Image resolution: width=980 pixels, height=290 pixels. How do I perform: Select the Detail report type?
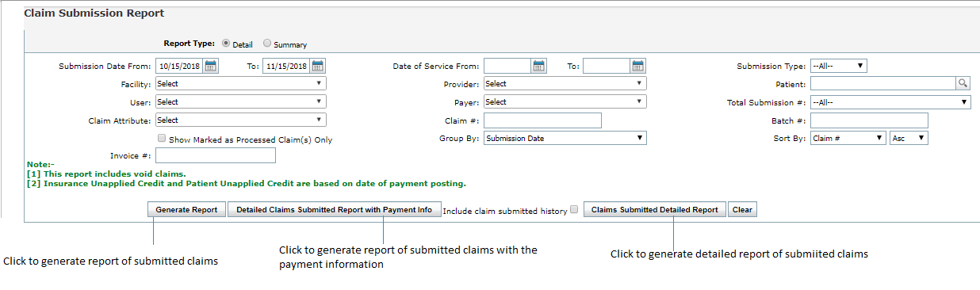click(226, 44)
